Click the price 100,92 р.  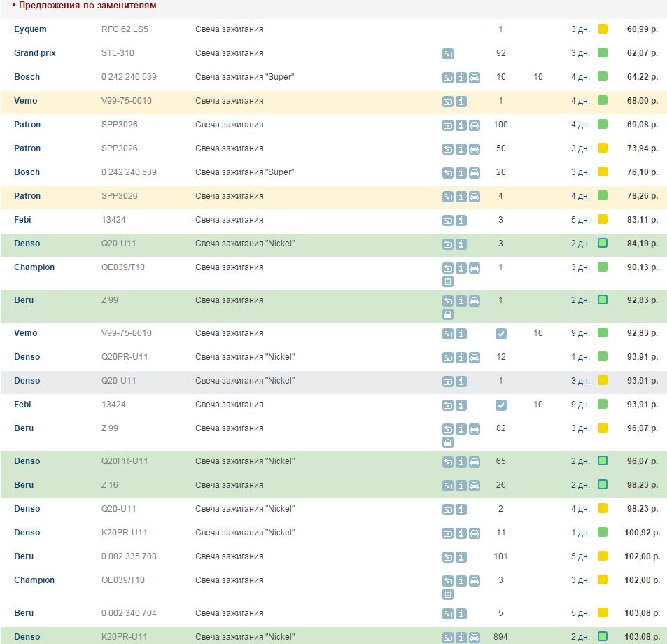click(643, 533)
